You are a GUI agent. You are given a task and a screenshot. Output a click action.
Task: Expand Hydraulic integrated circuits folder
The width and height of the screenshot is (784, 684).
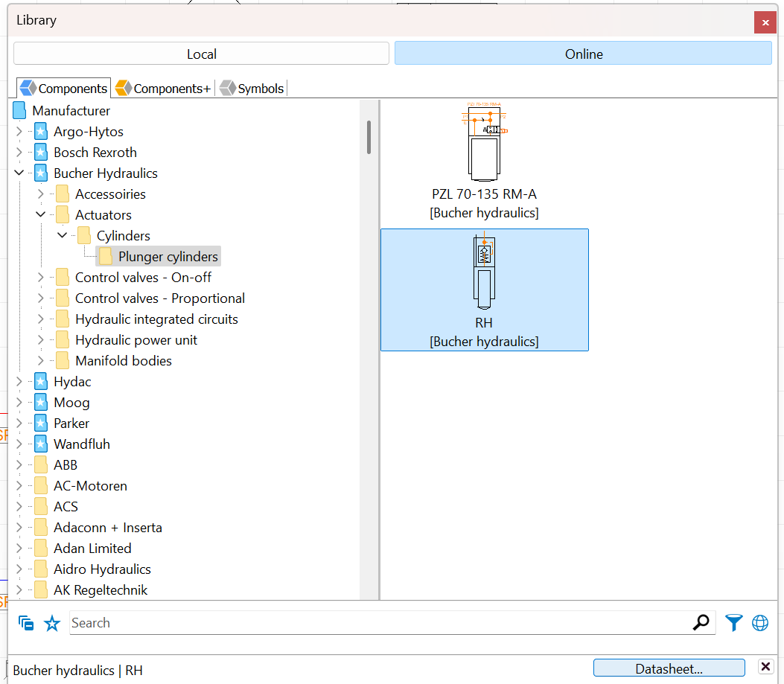coord(41,319)
